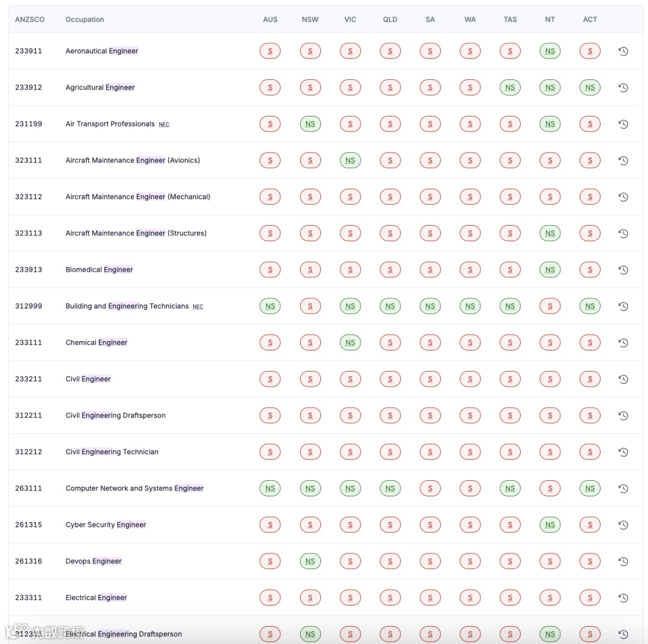Click AUS NS badge for Building and Engineering Technicians
Screen dimensions: 648x644
point(270,306)
